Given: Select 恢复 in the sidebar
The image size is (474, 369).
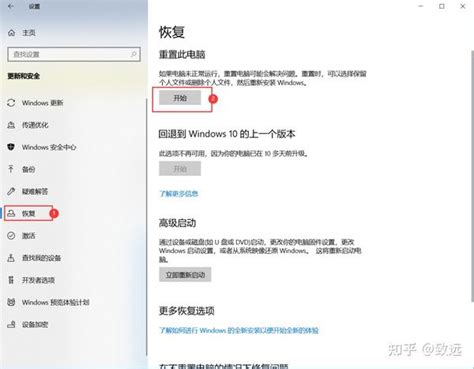Looking at the screenshot, I should 28,213.
